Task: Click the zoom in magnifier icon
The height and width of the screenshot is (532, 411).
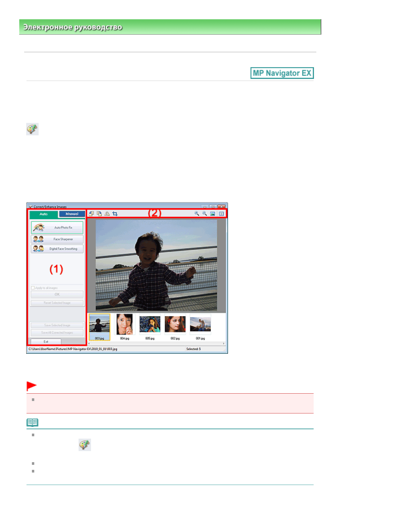Action: pos(197,214)
